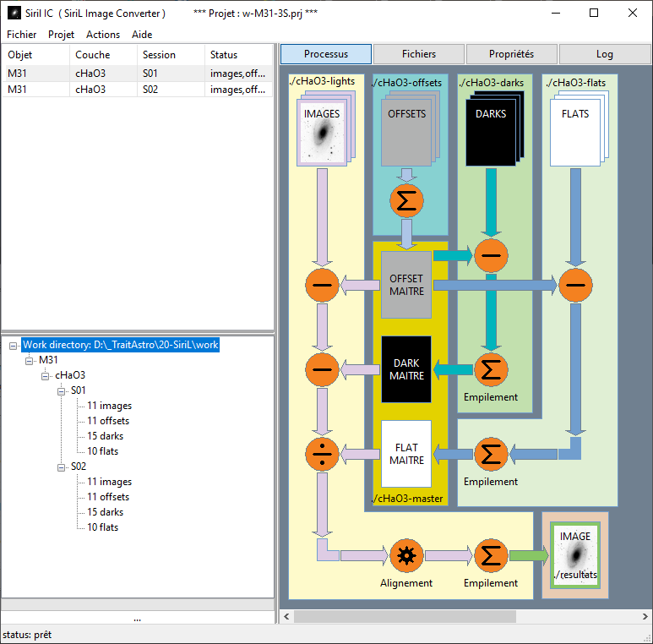Screen dimensions: 653x644
Task: Select the M31 tree item
Action: (48, 360)
